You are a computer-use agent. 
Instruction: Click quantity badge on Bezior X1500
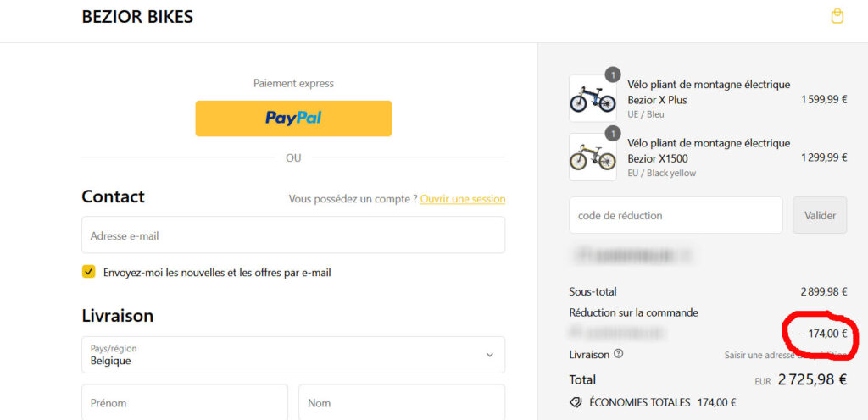(612, 133)
